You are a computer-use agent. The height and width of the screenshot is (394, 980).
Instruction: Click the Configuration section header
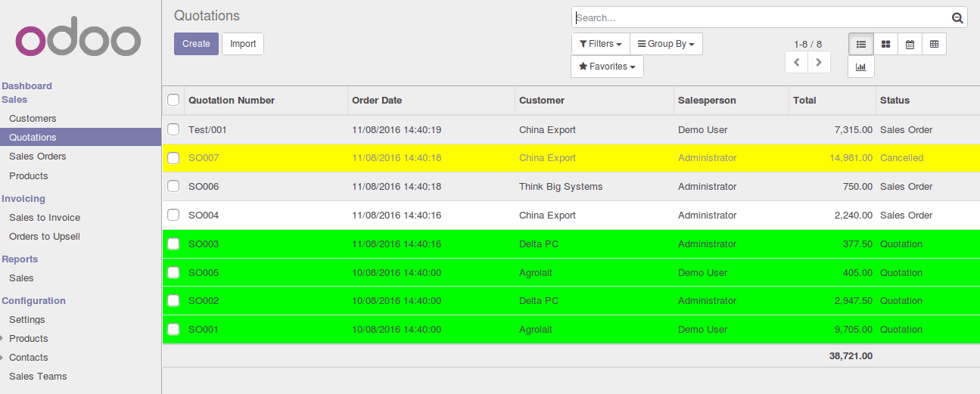click(34, 301)
